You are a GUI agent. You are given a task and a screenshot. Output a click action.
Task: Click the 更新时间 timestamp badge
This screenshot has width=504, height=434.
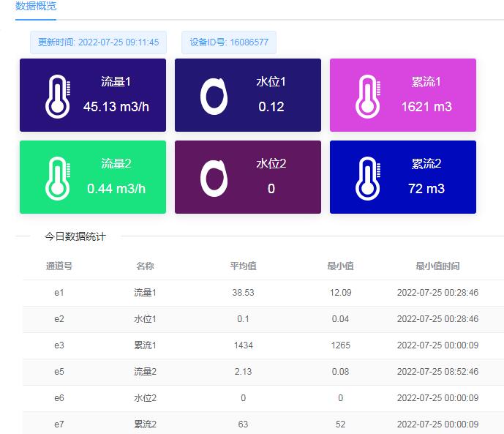[98, 42]
